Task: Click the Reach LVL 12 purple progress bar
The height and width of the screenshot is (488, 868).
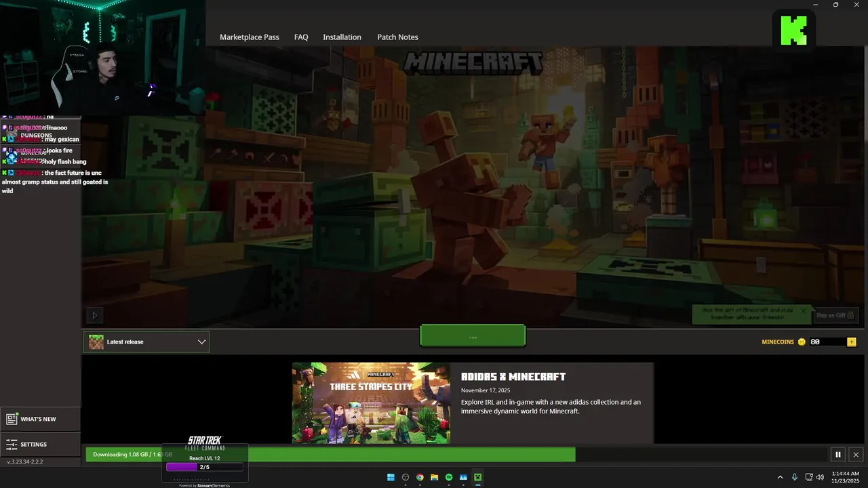Action: coord(204,467)
